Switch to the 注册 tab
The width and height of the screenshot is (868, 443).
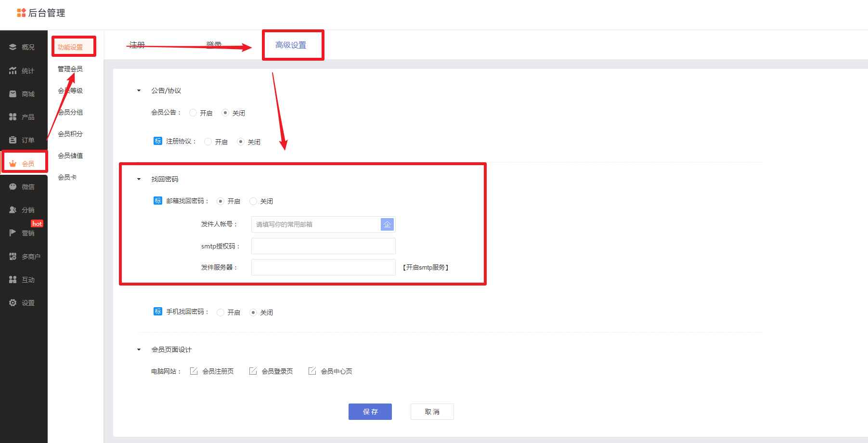tap(137, 45)
